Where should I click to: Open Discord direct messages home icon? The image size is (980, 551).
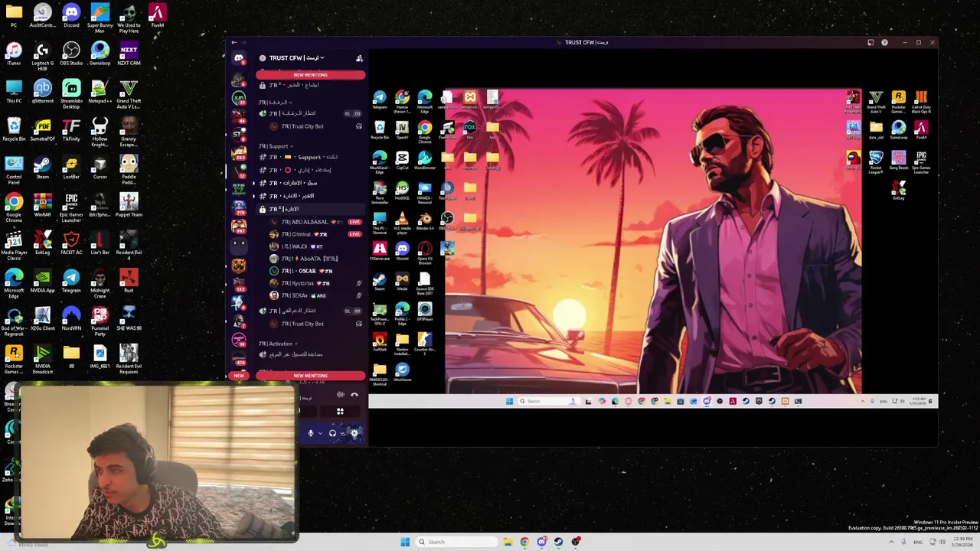239,58
